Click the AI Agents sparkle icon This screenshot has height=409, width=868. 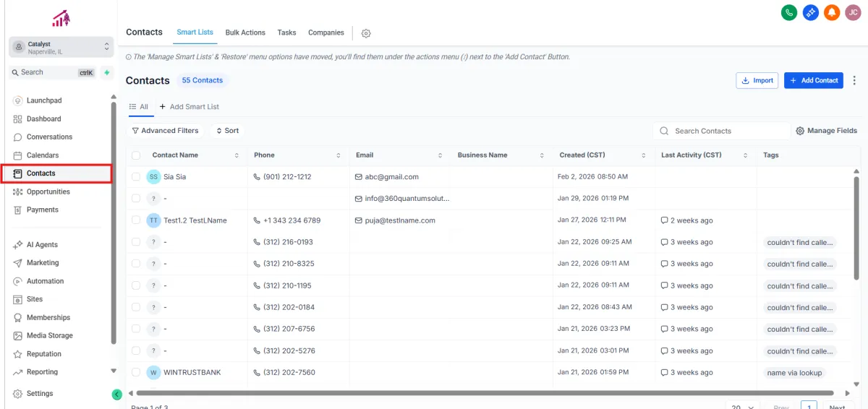click(x=18, y=245)
